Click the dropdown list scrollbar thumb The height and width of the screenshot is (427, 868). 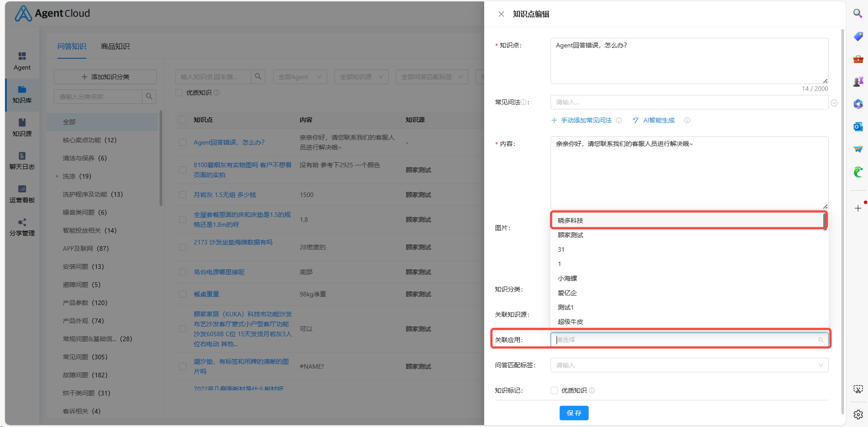point(825,221)
